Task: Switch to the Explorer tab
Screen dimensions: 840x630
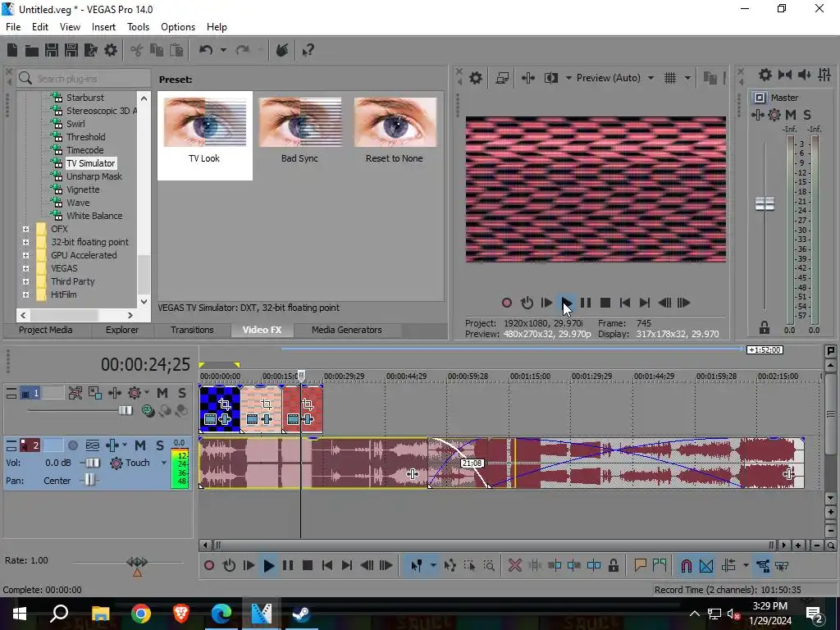Action: pos(122,330)
